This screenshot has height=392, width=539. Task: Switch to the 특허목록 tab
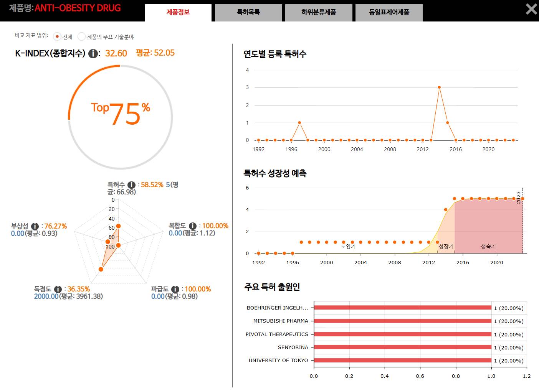pyautogui.click(x=248, y=13)
